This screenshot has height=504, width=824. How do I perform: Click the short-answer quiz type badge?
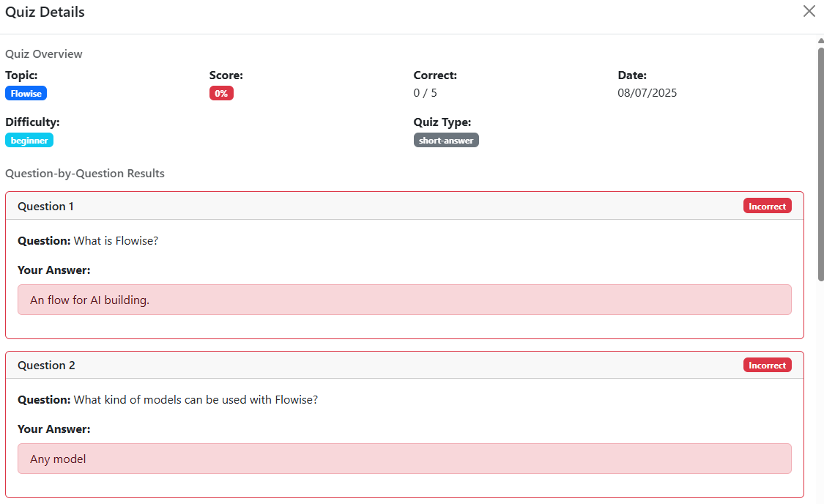(446, 141)
